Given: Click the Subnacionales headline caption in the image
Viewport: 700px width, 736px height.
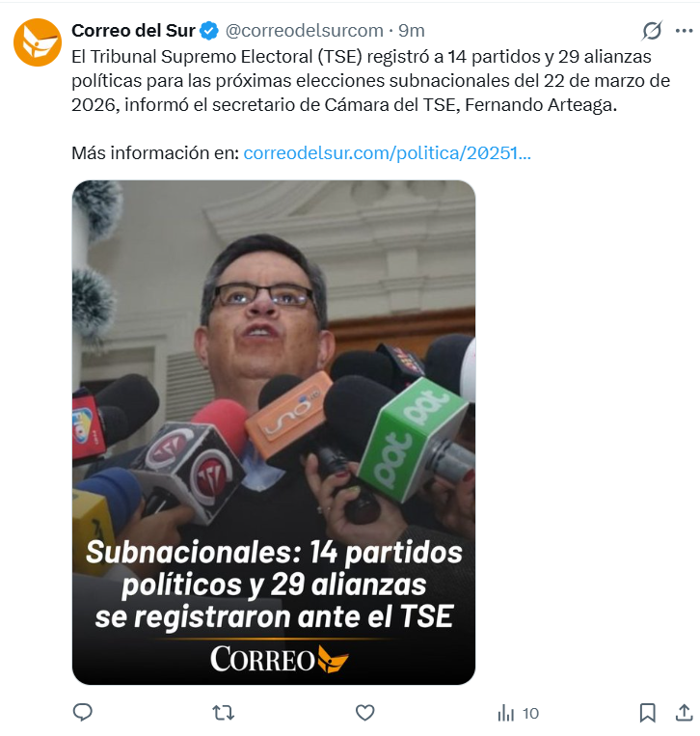Looking at the screenshot, I should (274, 585).
